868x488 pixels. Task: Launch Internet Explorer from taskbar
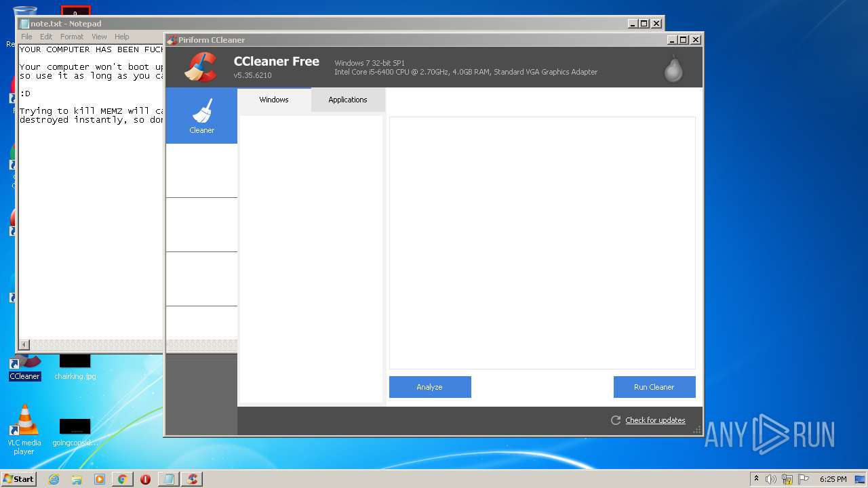tap(54, 479)
